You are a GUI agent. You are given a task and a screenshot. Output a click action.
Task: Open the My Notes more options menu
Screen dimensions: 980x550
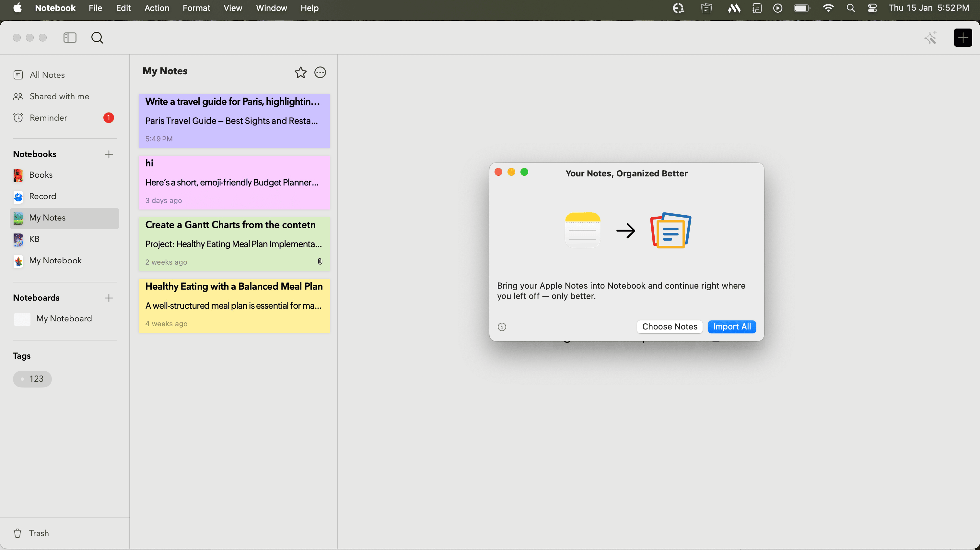(320, 72)
